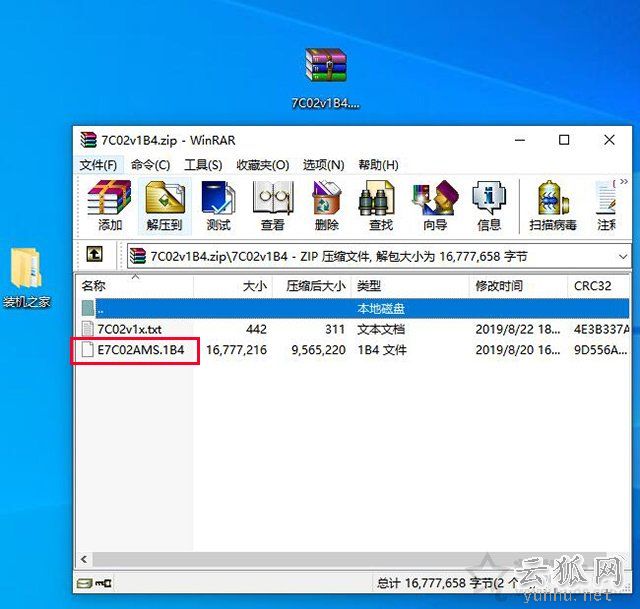Click the WinRAR title bar icon

click(x=88, y=140)
